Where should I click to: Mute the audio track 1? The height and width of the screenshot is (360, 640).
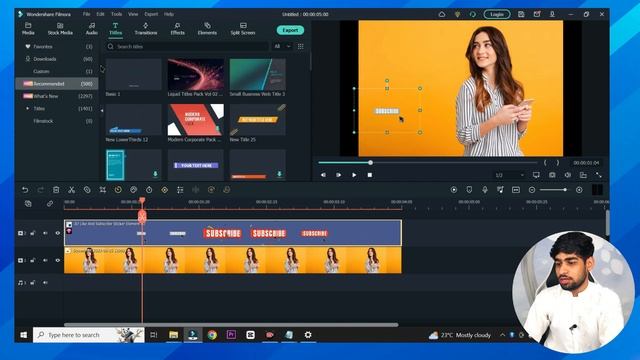[45, 282]
